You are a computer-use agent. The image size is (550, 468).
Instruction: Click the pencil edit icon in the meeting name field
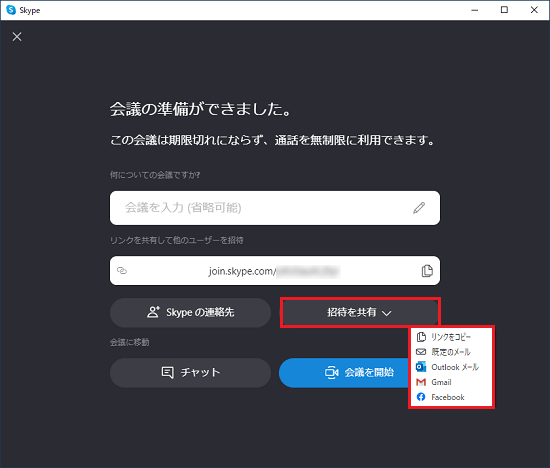point(419,208)
